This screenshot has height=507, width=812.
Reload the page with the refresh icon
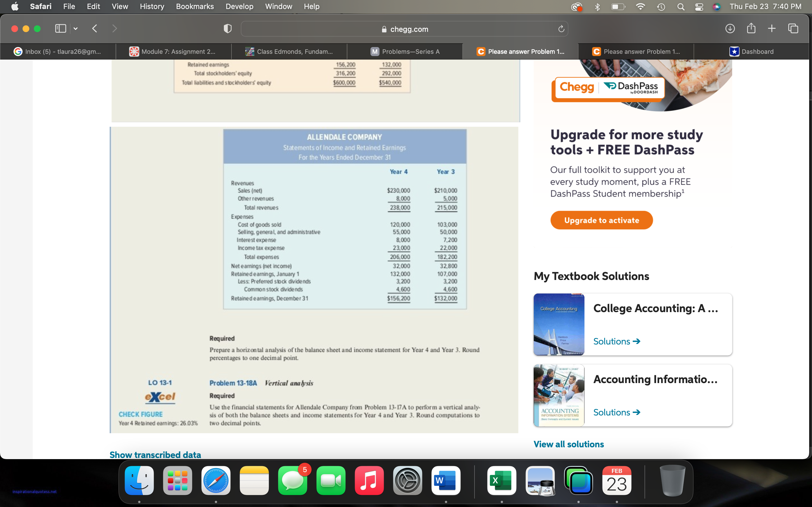point(561,29)
